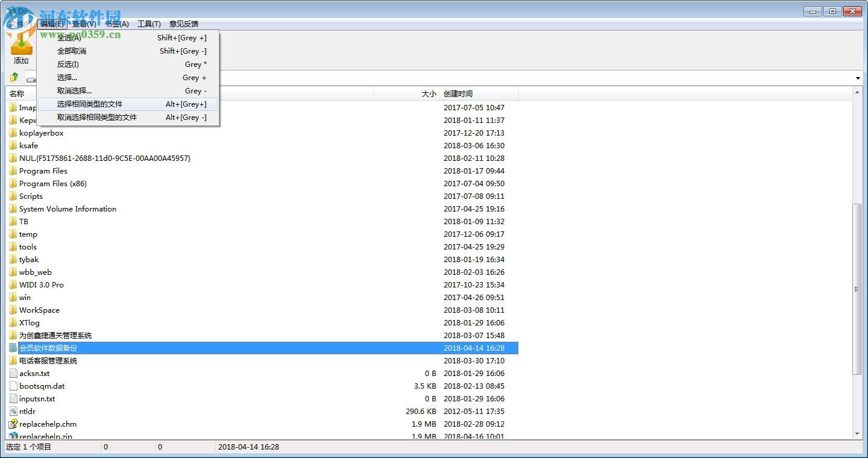Click the 1.9 MB size of replacehelp.chm
The image size is (868, 458).
coord(424,424)
